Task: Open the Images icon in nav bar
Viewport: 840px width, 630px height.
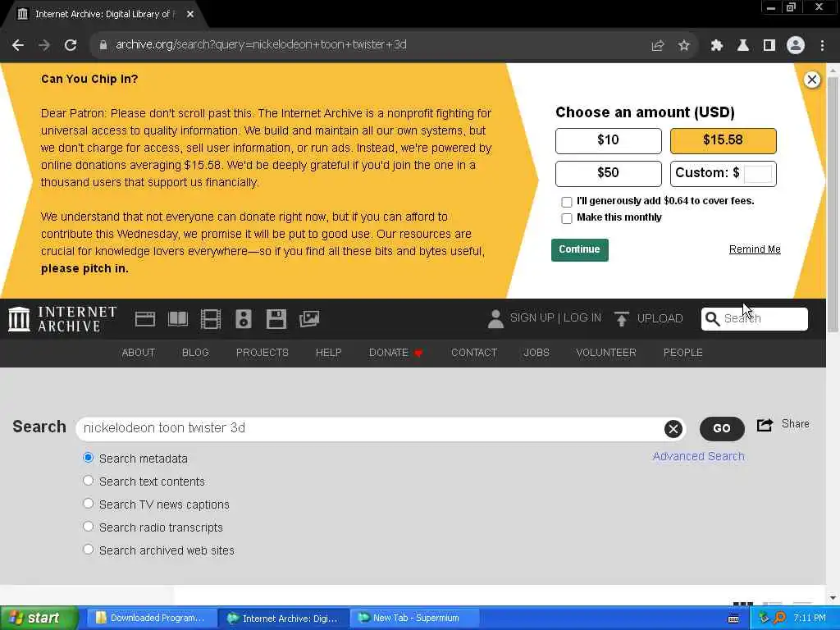Action: (x=309, y=319)
